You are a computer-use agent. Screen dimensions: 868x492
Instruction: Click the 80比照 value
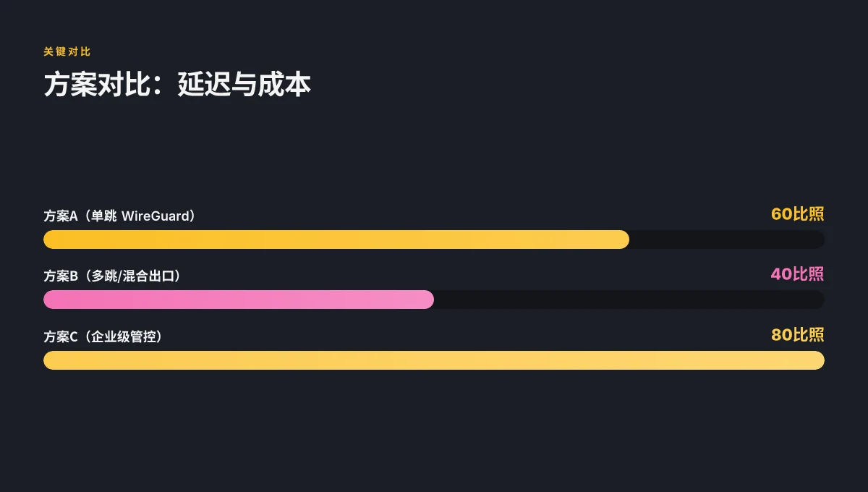pos(797,335)
